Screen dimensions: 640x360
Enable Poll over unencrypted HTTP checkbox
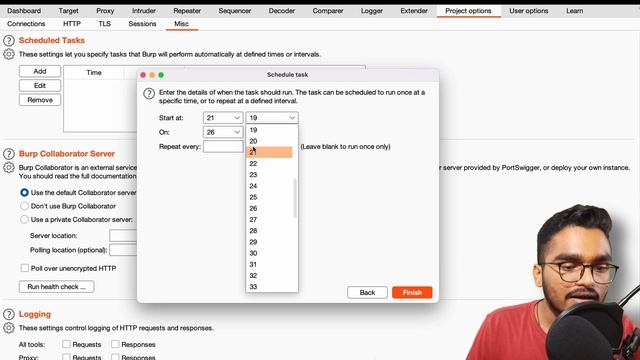[25, 268]
